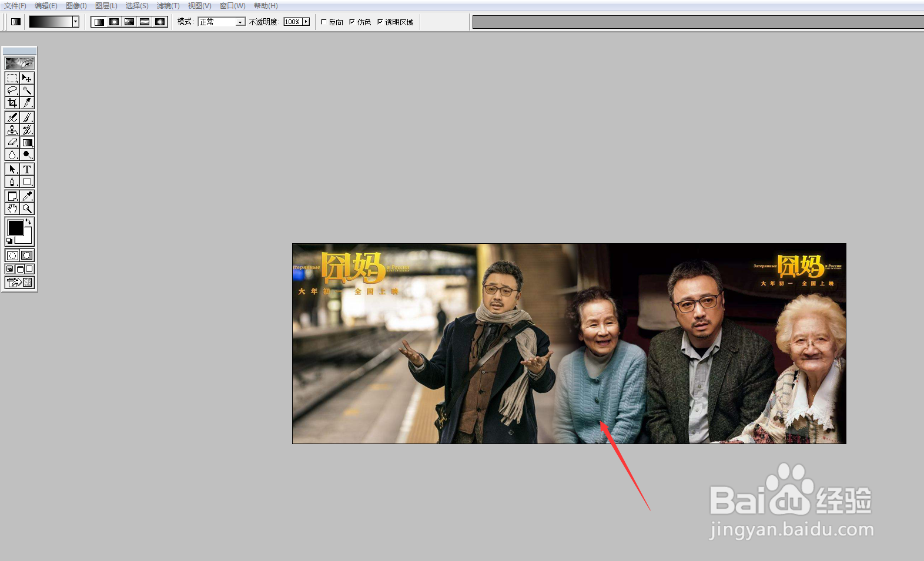The width and height of the screenshot is (924, 561).
Task: Click the gradient tool preset icon
Action: [x=16, y=22]
